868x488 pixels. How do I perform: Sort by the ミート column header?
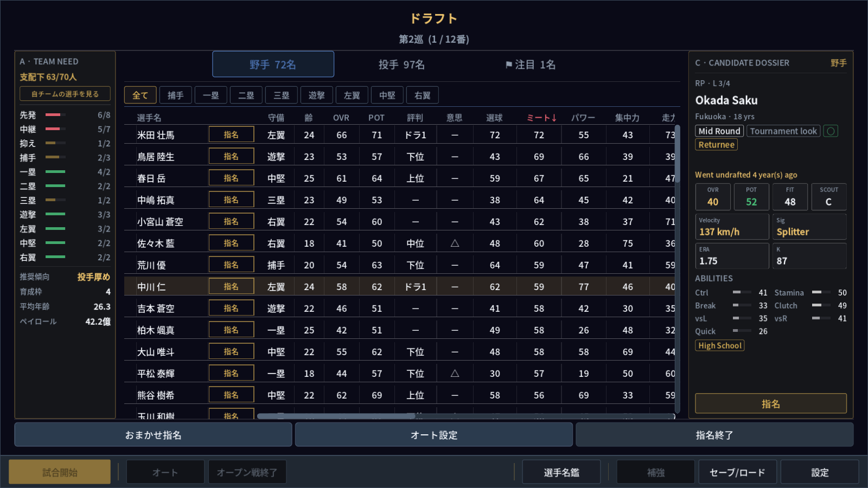tap(541, 118)
